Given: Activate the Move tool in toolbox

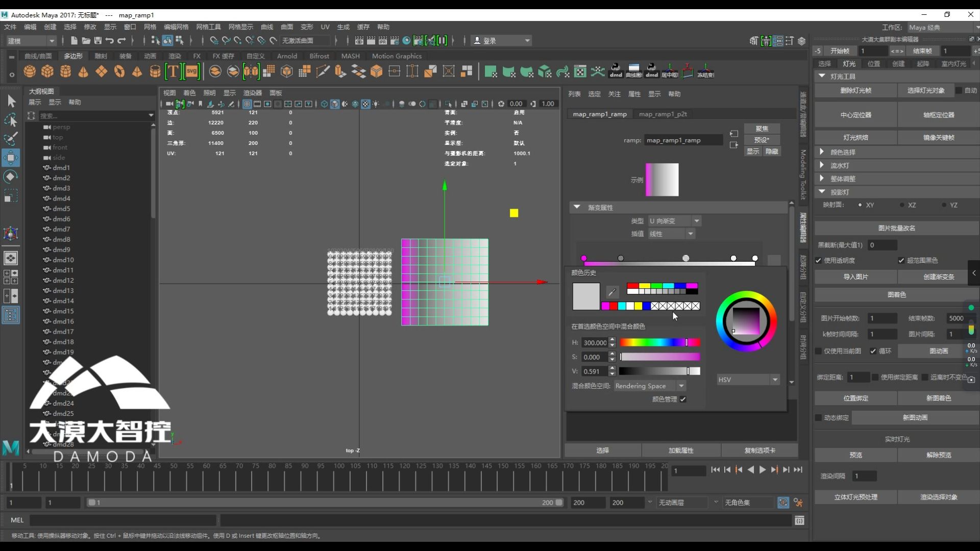Looking at the screenshot, I should (11, 158).
